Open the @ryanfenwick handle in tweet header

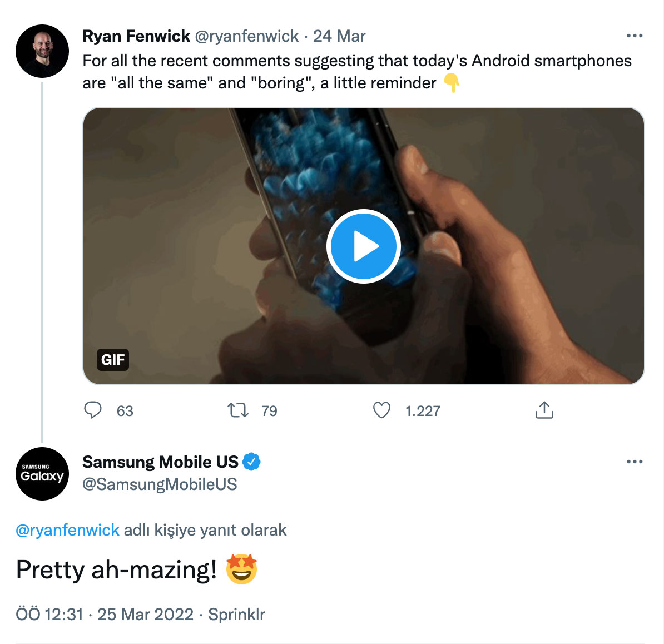click(246, 36)
